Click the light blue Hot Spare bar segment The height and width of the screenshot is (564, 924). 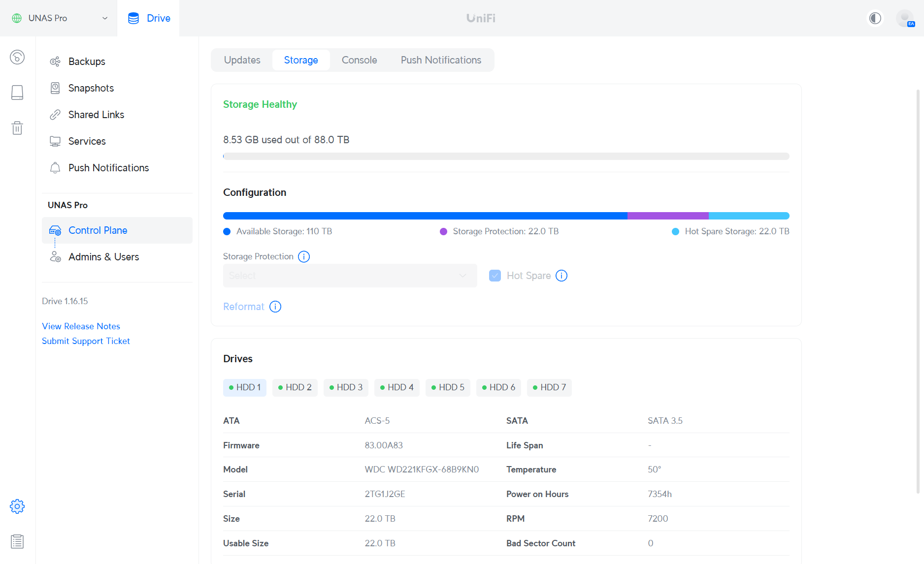[x=749, y=216]
